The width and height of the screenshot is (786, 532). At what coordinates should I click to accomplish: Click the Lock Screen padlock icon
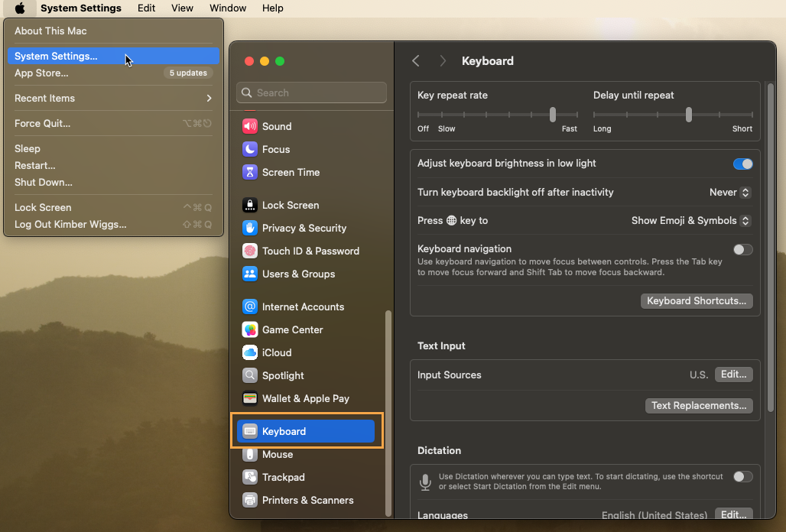(x=249, y=205)
